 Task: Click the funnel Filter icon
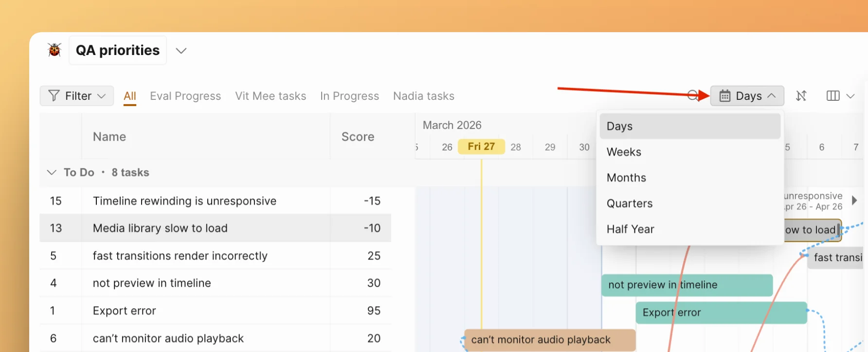point(54,96)
